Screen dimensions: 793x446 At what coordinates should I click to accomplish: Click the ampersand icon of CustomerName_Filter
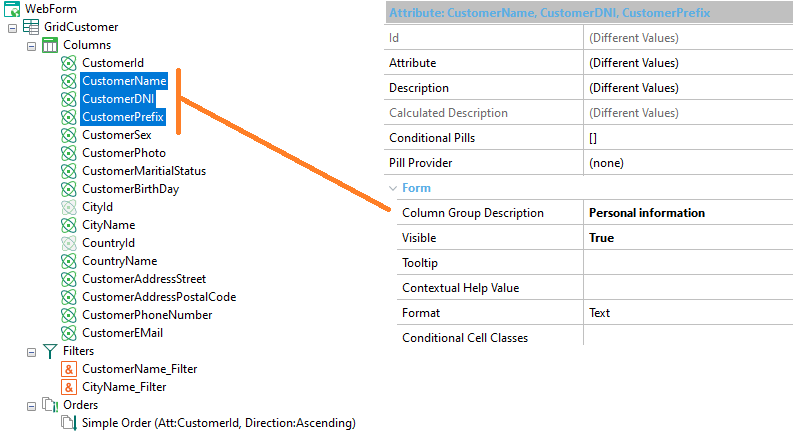[x=69, y=369]
